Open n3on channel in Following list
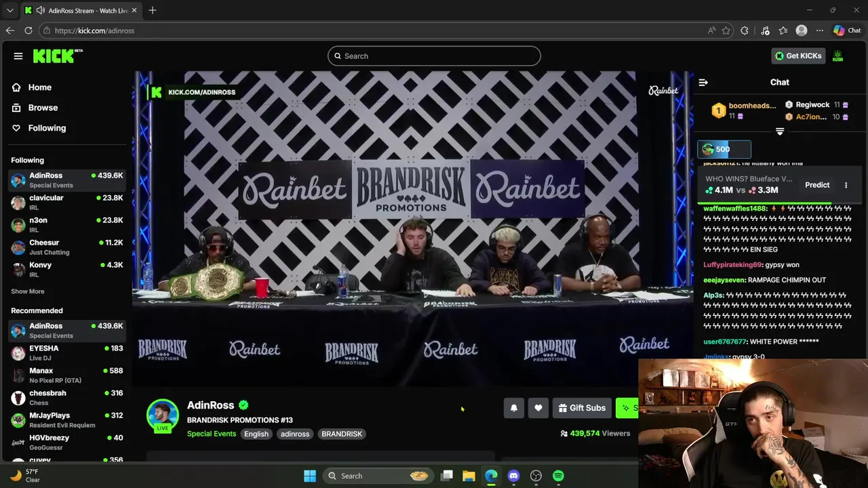Screen dimensions: 868x488 pos(66,224)
